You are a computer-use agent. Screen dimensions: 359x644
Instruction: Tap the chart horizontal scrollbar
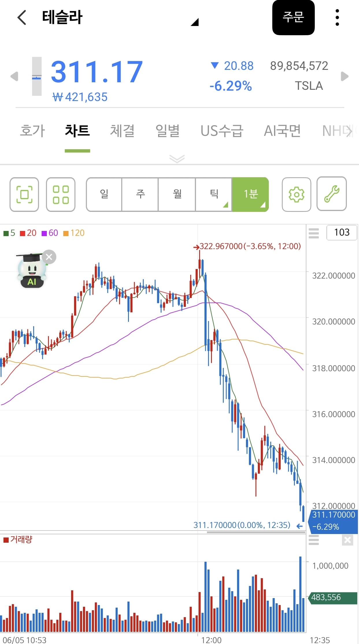click(256, 532)
